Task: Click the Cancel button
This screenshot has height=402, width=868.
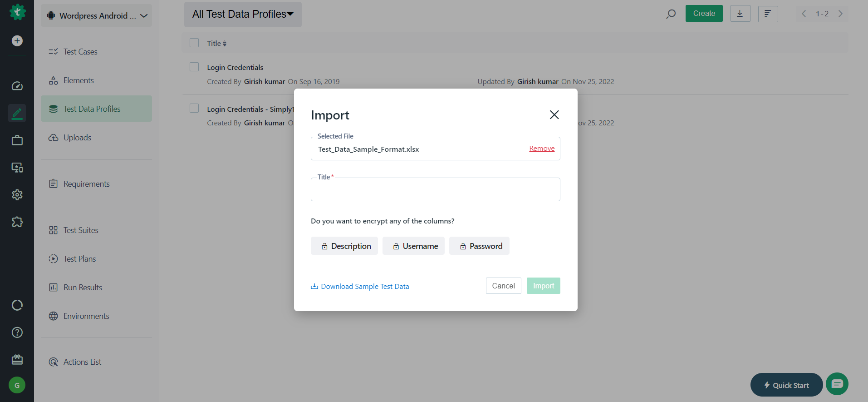Action: pyautogui.click(x=503, y=286)
